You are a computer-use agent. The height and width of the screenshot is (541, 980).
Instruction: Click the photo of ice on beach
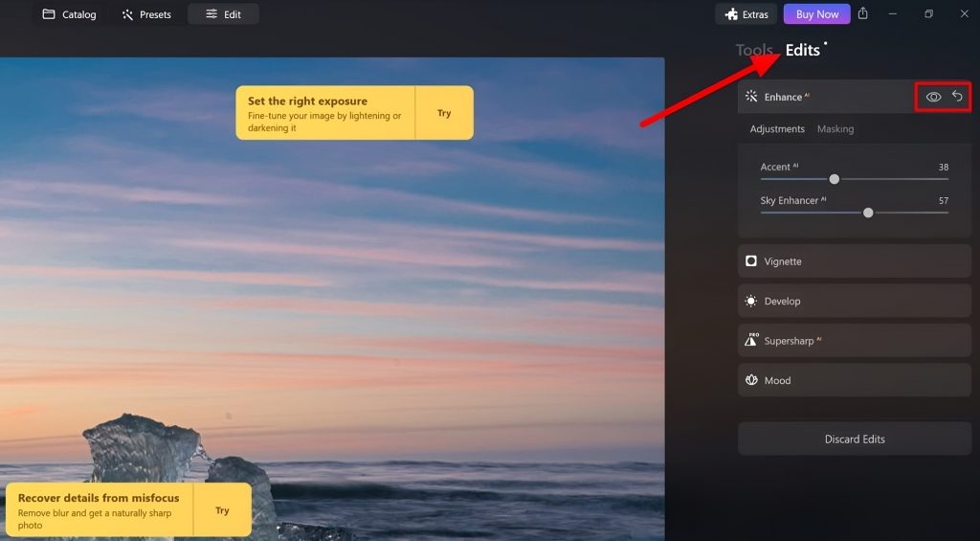point(332,299)
